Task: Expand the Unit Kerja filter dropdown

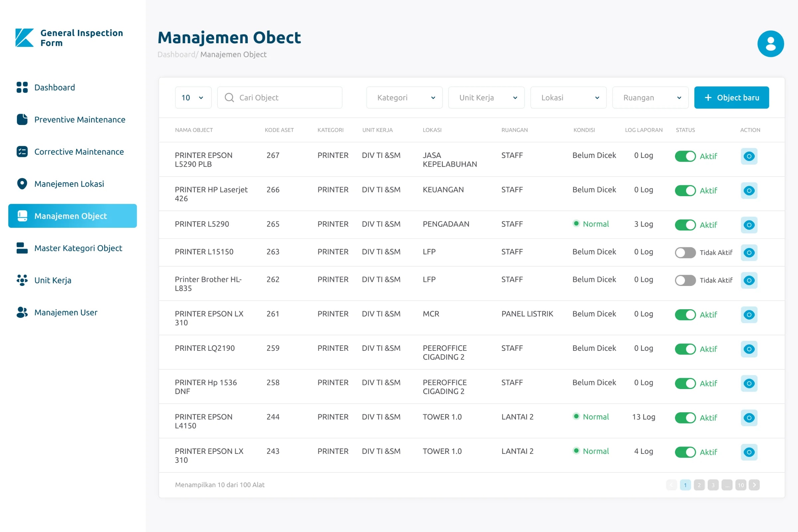Action: click(486, 98)
